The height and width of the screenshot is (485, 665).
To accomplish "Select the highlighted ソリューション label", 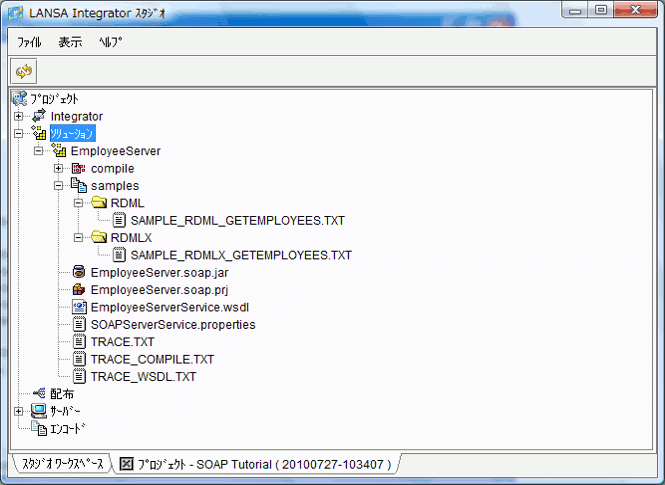I will coord(73,133).
